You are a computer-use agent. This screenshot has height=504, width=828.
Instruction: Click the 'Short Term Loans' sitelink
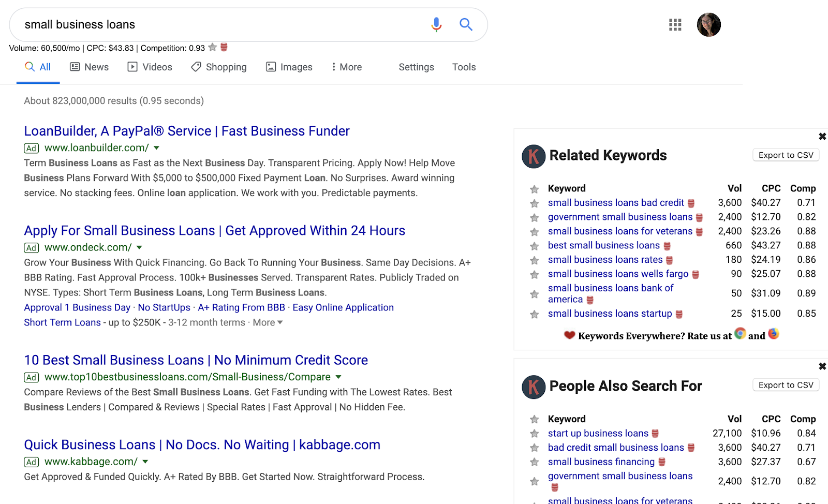click(62, 323)
